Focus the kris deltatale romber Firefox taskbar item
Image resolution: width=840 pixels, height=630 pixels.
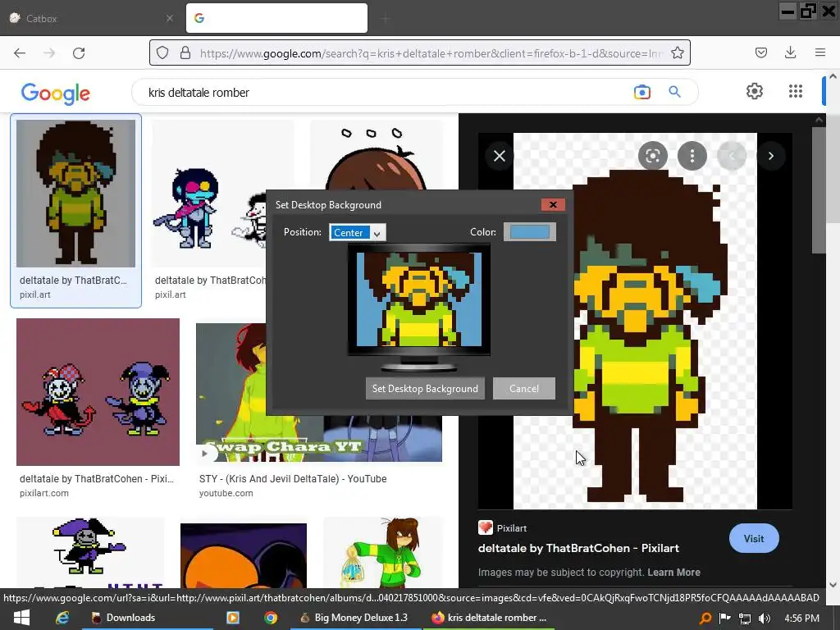[489, 618]
